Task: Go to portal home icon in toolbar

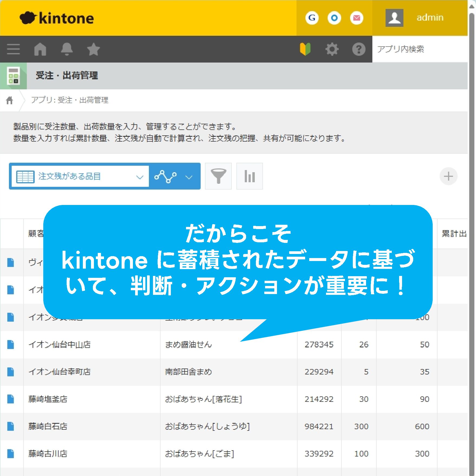Action: [x=40, y=49]
